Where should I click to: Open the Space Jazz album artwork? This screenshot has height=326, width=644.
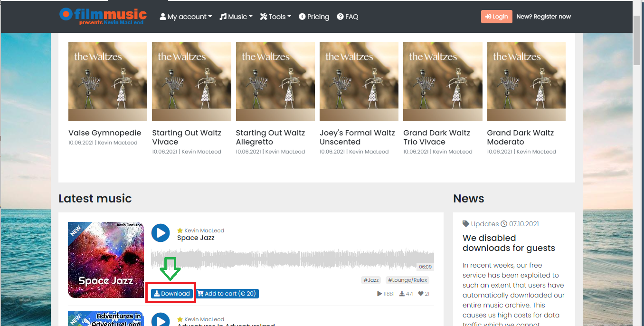click(x=106, y=260)
